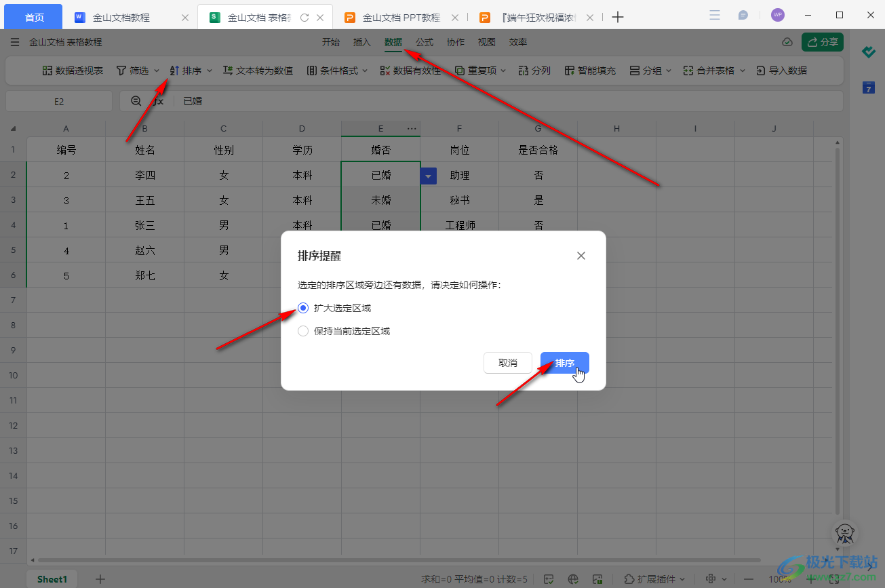Expand the 条件格式 dropdown arrow
Screen dimensions: 885x588
364,71
